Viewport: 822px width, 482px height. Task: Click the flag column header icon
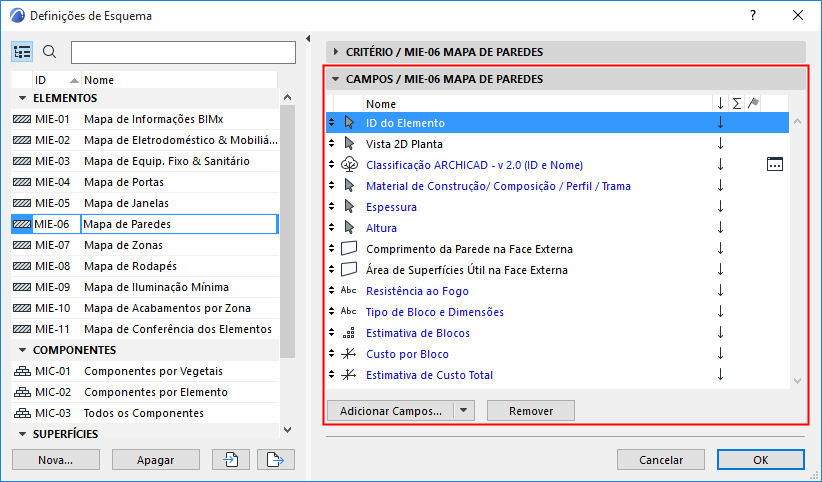click(753, 103)
